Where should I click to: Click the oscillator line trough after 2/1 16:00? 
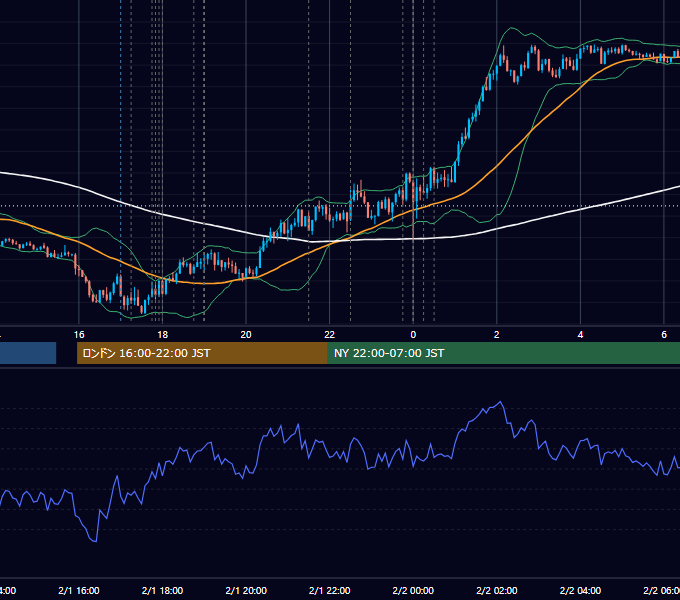(95, 541)
